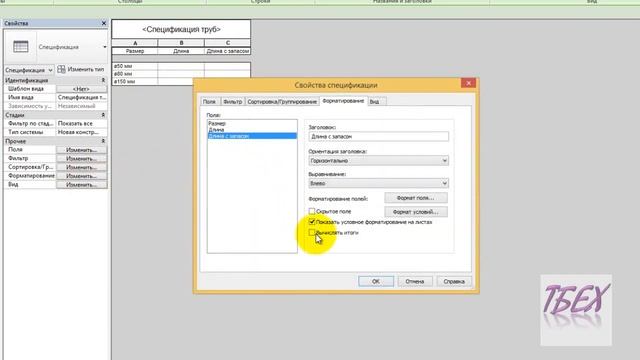Select the Форматирование tab
This screenshot has height=360, width=640.
click(343, 101)
